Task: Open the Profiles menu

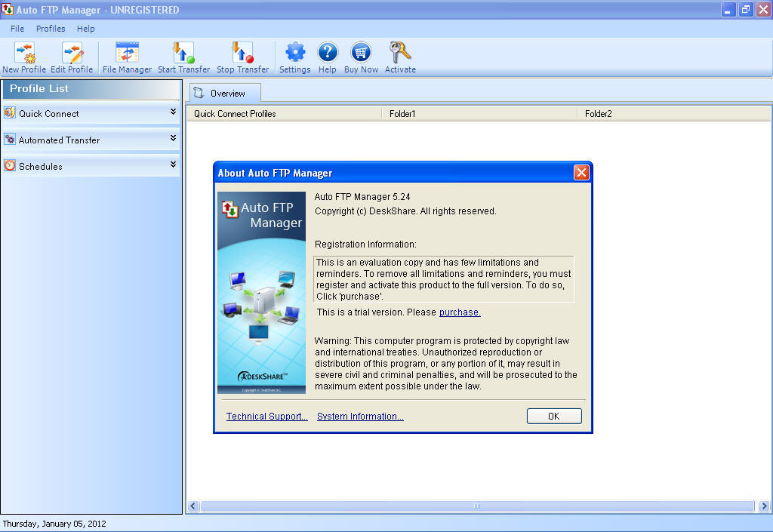Action: pyautogui.click(x=51, y=29)
